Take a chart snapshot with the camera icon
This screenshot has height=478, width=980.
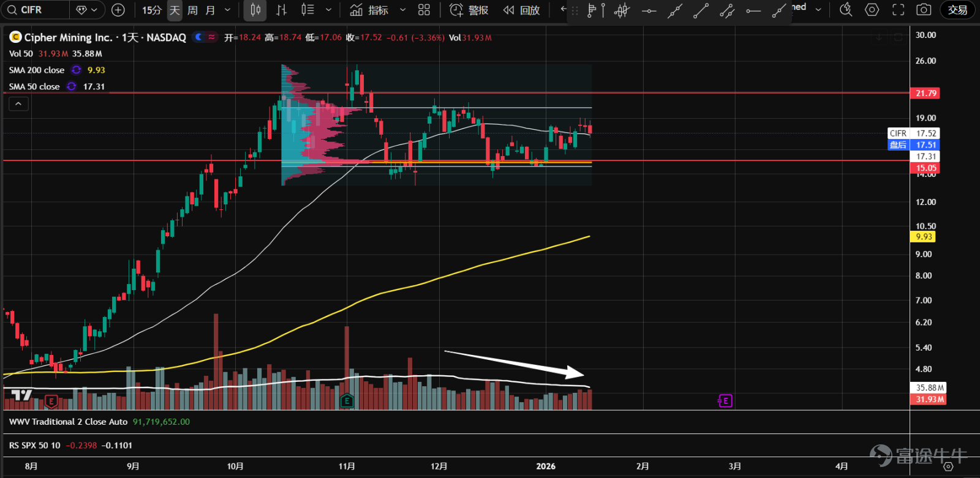924,10
